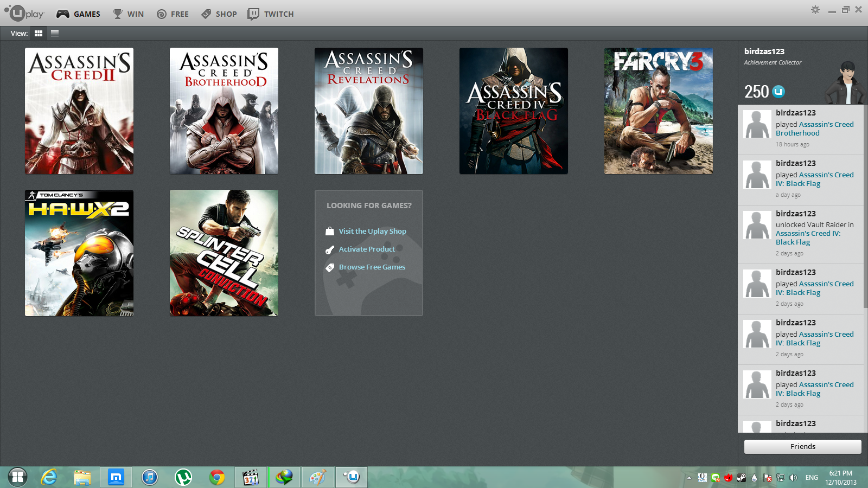Select Assassin's Creed II cover
The width and height of the screenshot is (868, 488).
(x=79, y=111)
